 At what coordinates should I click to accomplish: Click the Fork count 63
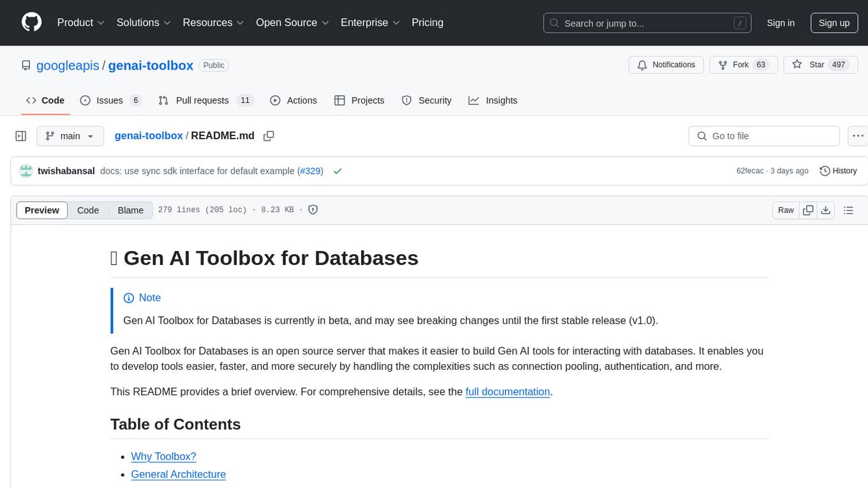tap(761, 65)
